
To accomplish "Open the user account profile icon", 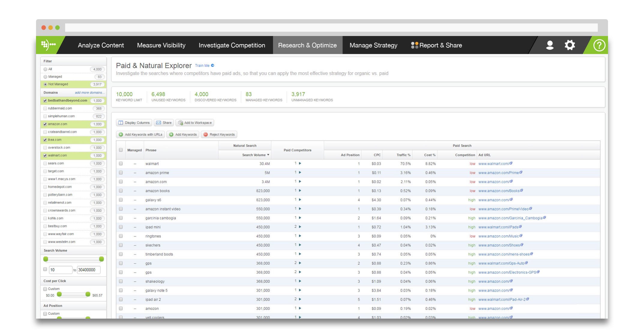I will point(550,45).
